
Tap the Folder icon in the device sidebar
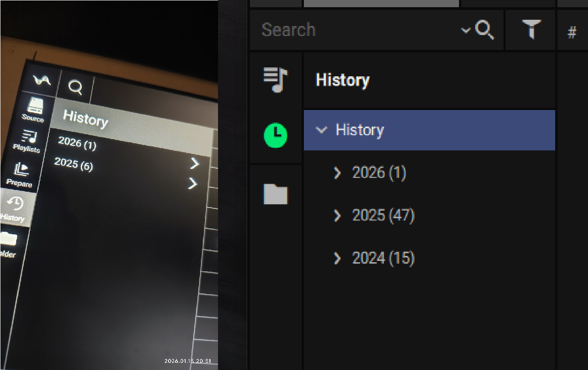8,239
